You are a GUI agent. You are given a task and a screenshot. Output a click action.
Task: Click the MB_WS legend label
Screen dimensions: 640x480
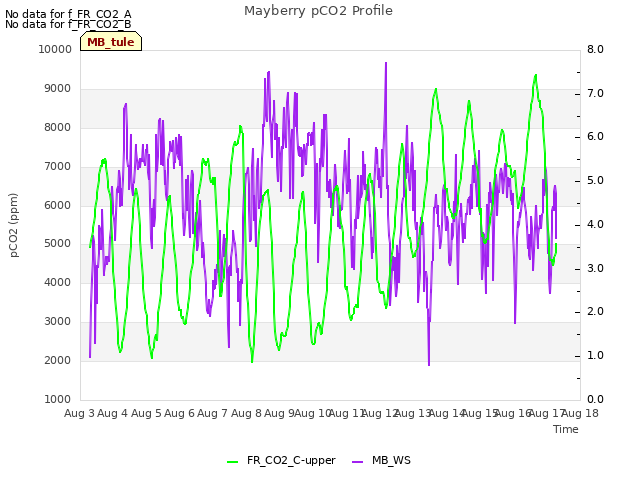(391, 460)
